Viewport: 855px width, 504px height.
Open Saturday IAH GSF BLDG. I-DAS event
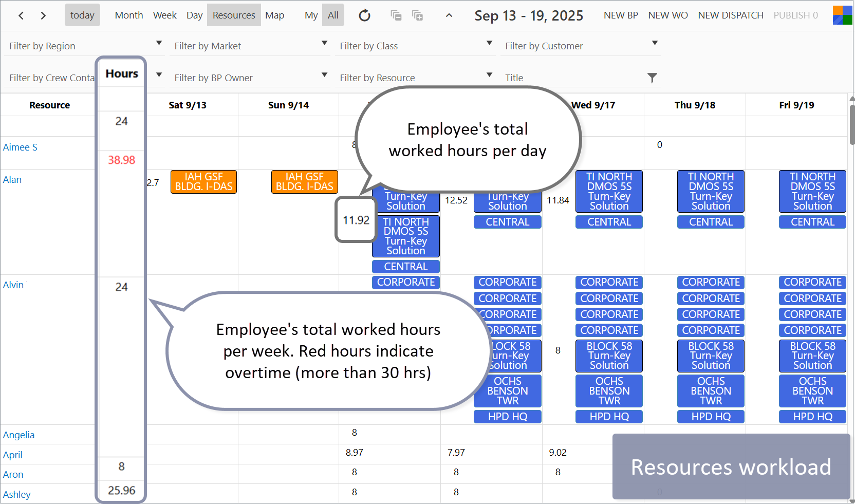203,182
